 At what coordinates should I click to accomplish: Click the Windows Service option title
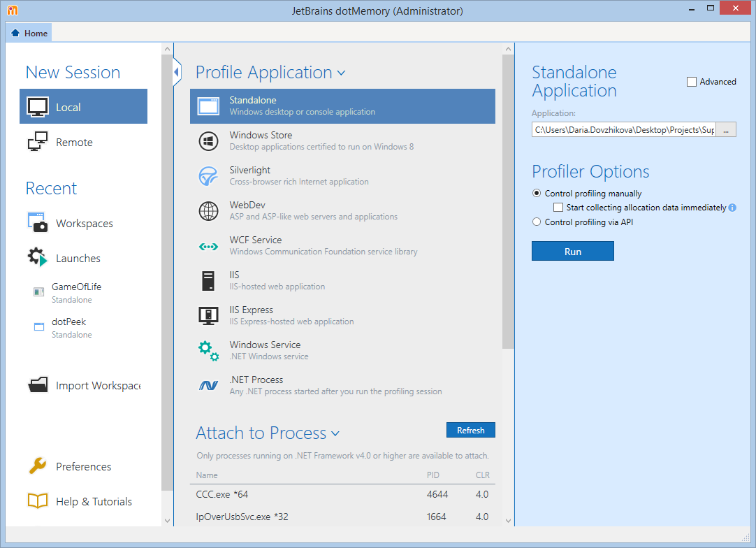[265, 345]
